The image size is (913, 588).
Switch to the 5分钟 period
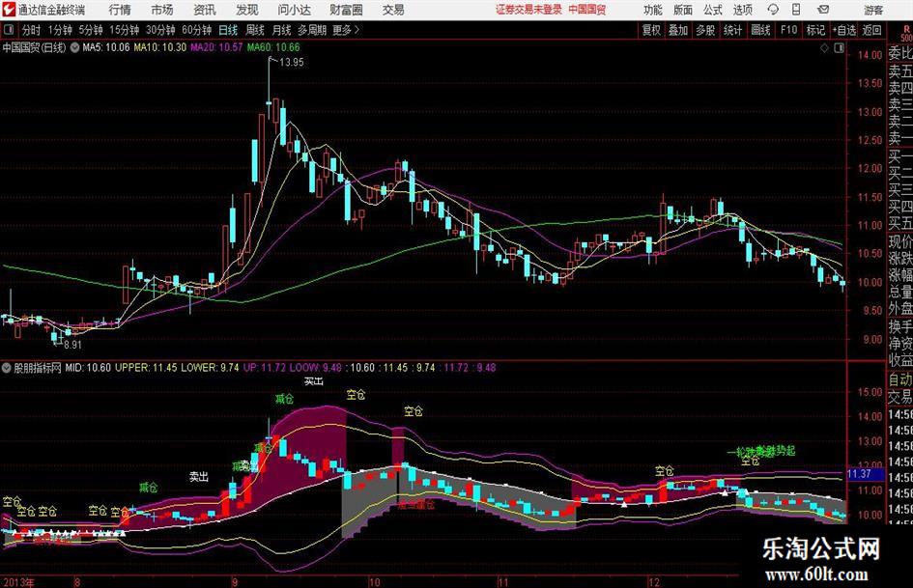click(90, 30)
